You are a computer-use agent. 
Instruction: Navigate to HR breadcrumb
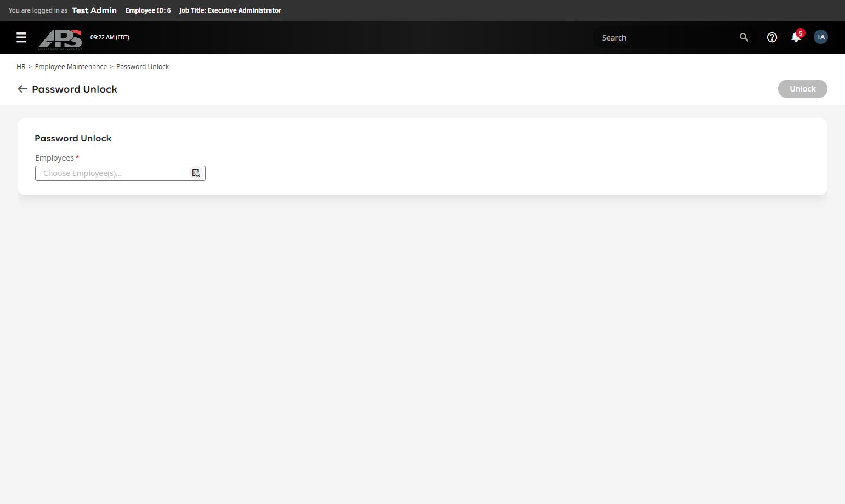coord(21,67)
